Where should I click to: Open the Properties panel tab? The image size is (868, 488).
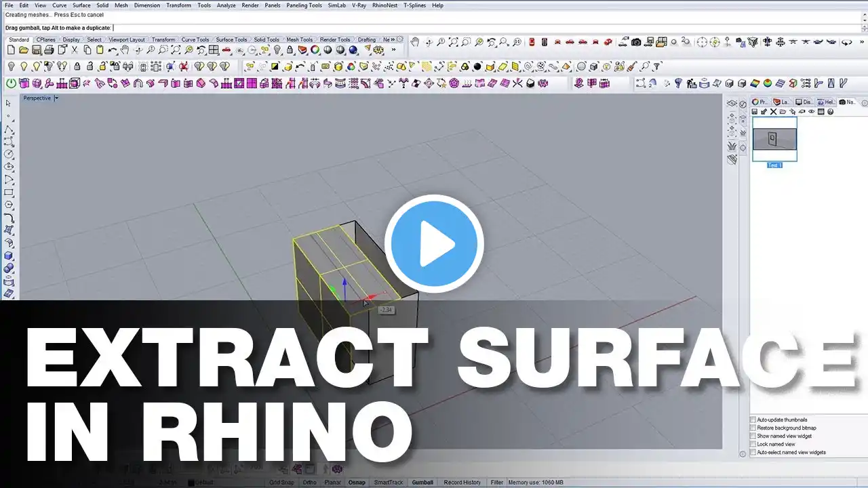click(759, 102)
